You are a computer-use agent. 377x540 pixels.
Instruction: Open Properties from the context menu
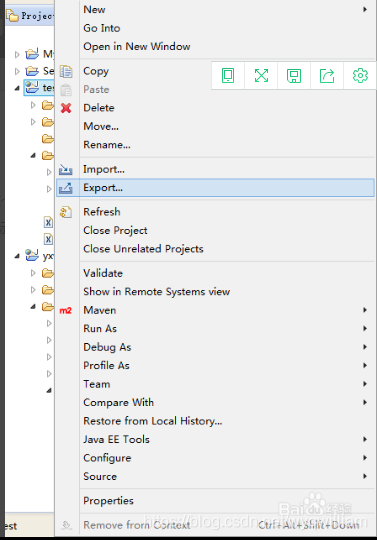pyautogui.click(x=215, y=501)
